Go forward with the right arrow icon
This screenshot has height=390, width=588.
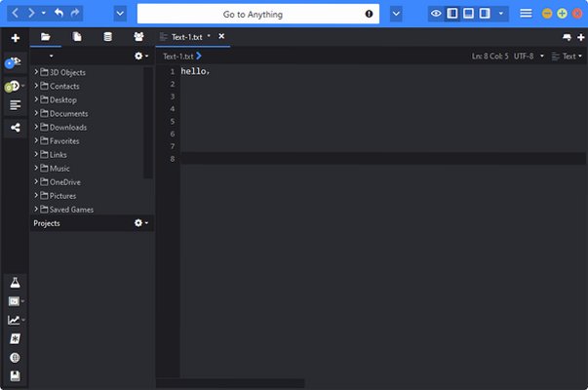31,14
